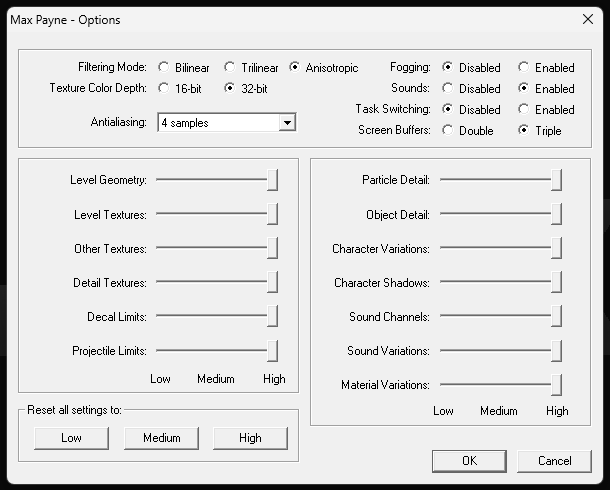Viewport: 610px width, 490px height.
Task: Click the Character Shadows slider handle
Action: click(556, 282)
